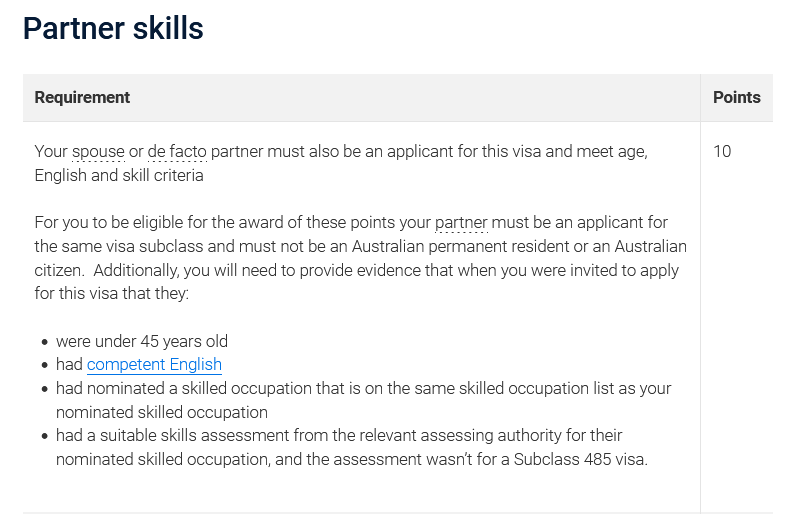This screenshot has height=514, width=797.
Task: Click the underlined partner glossary term
Action: coord(461,223)
